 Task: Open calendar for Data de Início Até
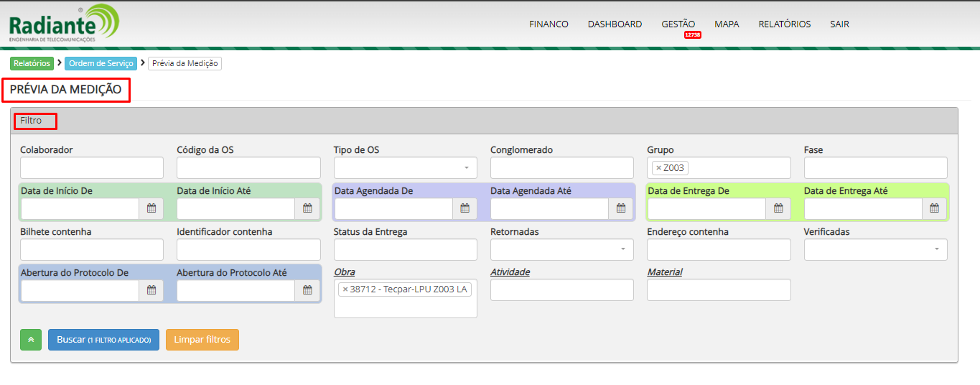[307, 208]
